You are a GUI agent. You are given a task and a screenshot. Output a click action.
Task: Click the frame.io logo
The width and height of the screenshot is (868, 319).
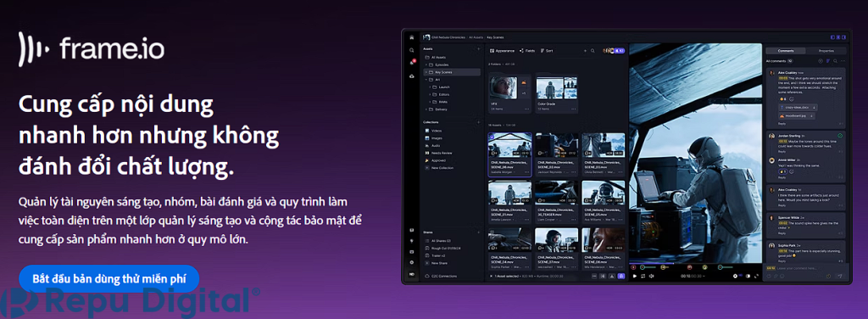point(92,49)
